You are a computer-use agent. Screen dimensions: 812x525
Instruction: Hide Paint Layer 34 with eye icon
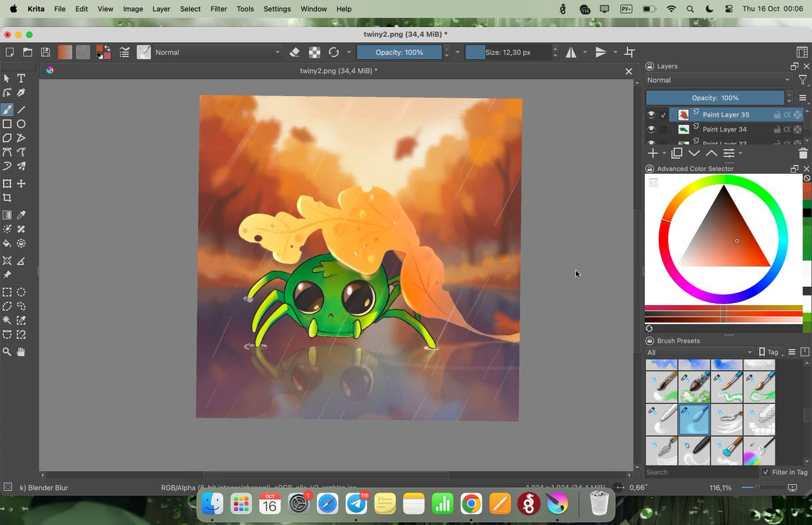coord(651,129)
